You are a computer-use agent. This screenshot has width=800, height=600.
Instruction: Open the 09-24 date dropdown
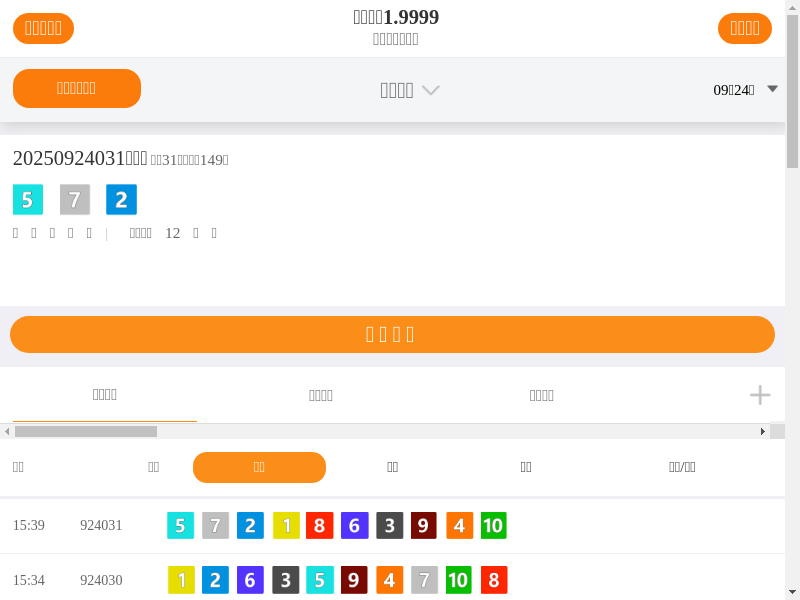coord(745,89)
